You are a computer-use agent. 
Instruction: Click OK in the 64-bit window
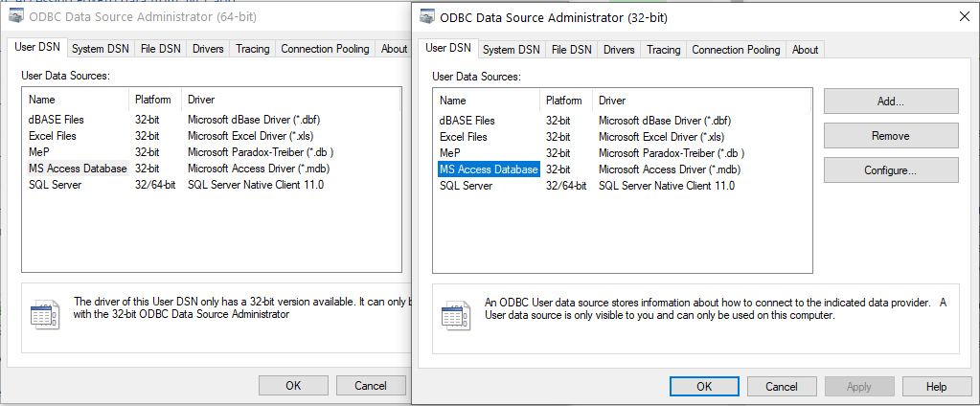(x=293, y=385)
